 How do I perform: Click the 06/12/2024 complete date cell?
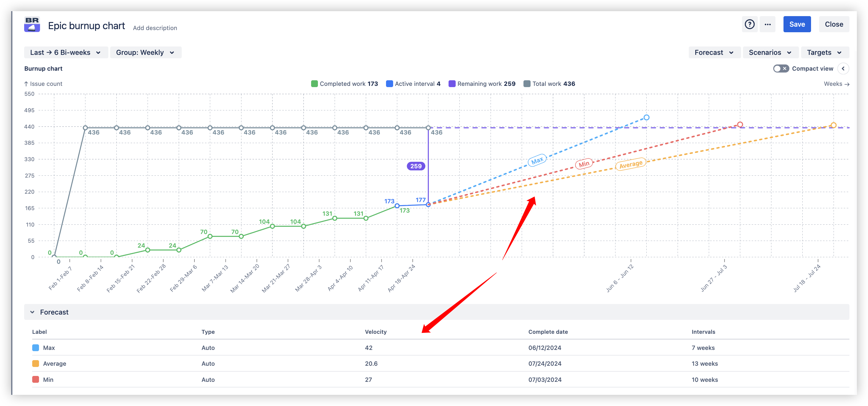pyautogui.click(x=545, y=348)
